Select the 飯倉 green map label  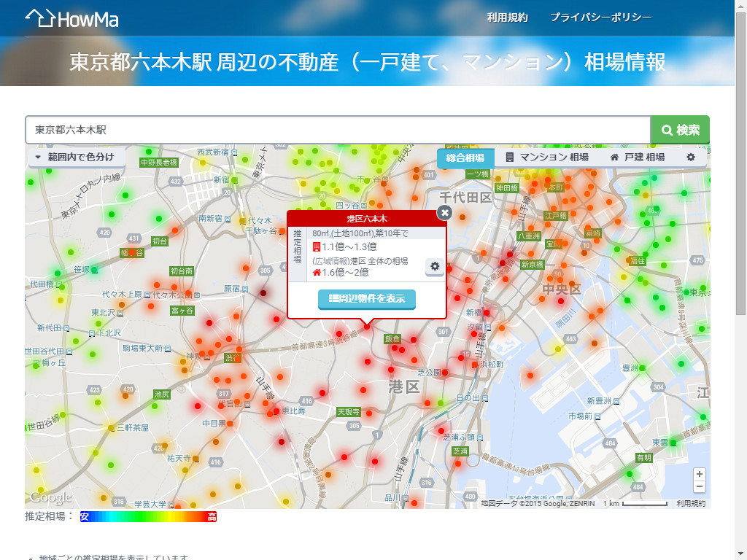click(392, 338)
